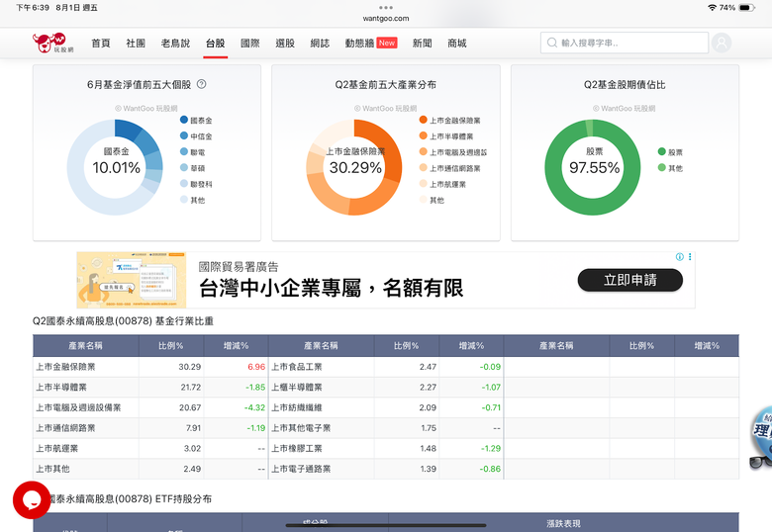
Task: Click the first 增減% column header
Action: click(x=236, y=346)
